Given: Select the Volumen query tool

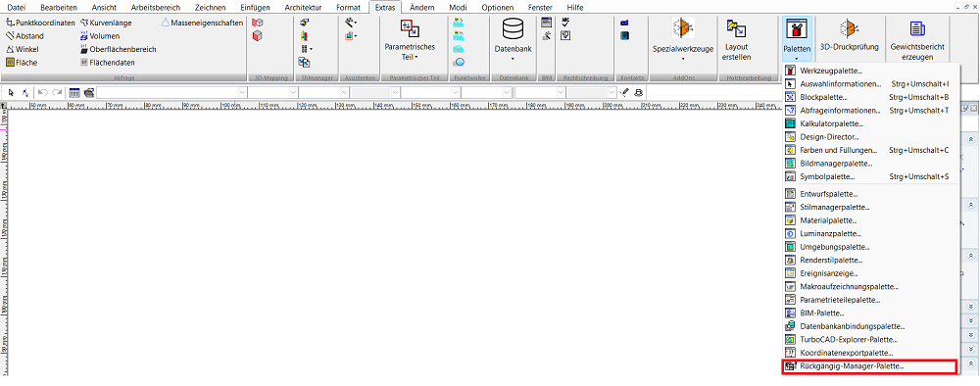Looking at the screenshot, I should coord(100,36).
